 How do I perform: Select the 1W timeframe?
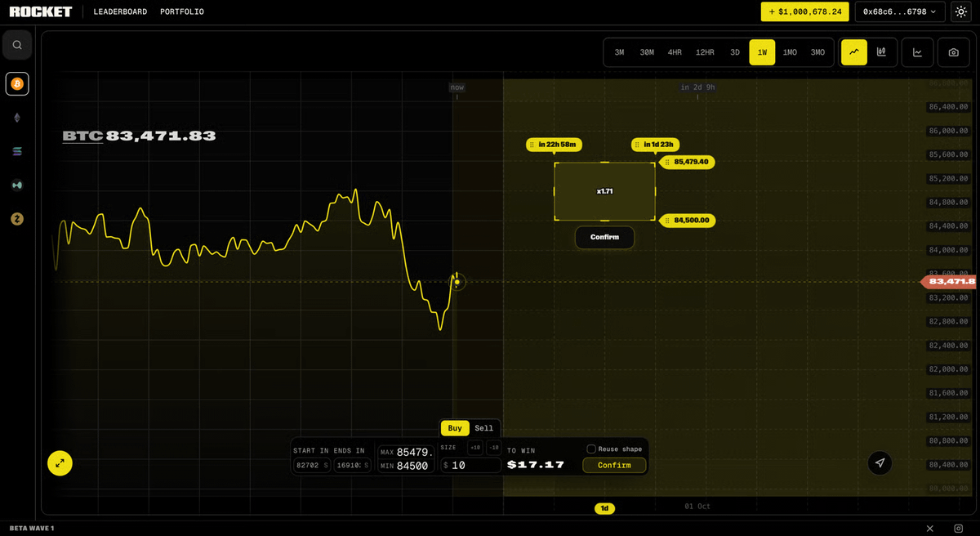(762, 52)
